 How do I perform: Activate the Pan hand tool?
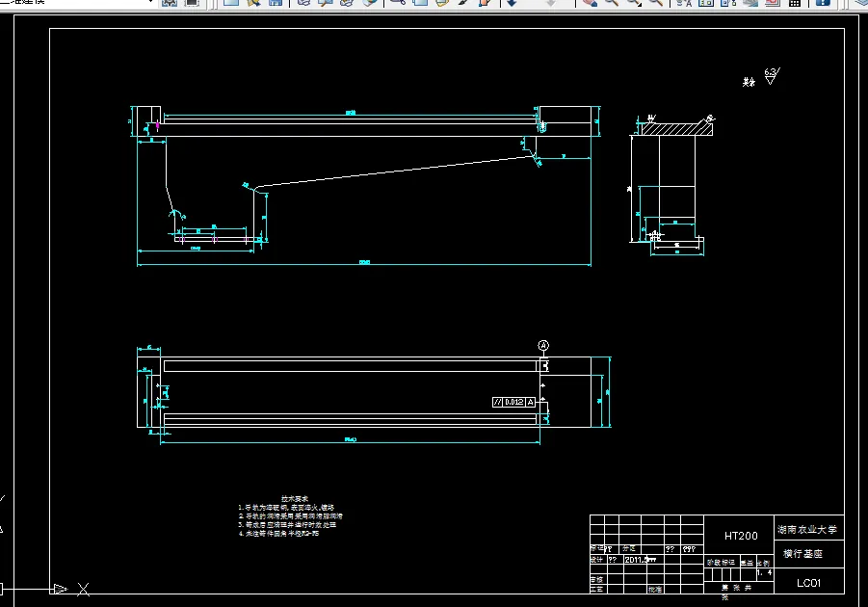coord(590,3)
